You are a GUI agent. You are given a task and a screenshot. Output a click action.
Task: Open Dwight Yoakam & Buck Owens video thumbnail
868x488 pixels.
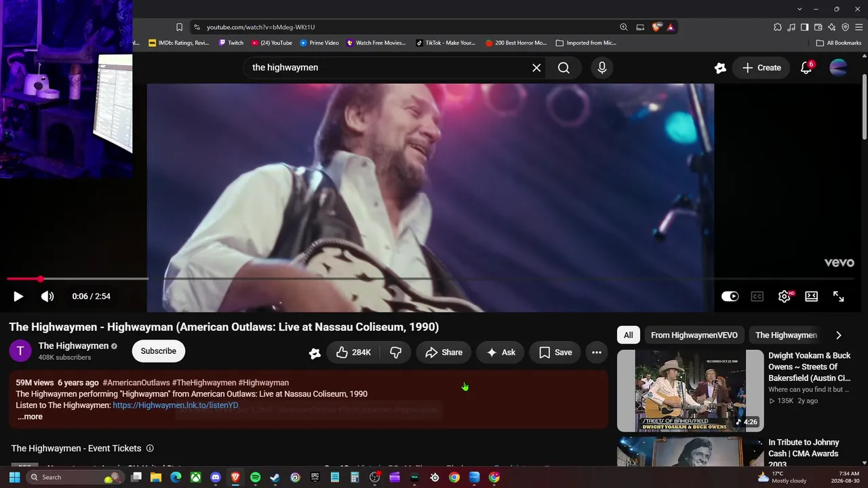click(x=690, y=390)
